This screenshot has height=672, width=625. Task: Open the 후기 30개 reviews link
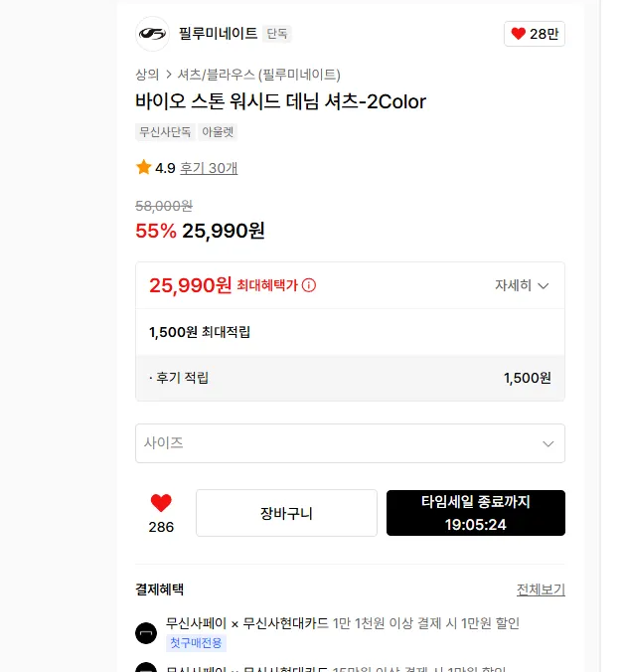tap(209, 168)
